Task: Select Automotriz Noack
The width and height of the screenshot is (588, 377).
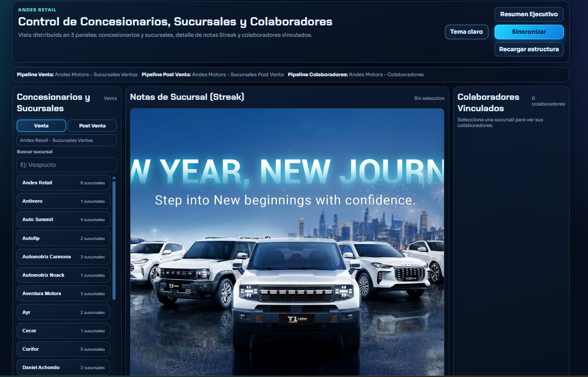Action: [63, 275]
